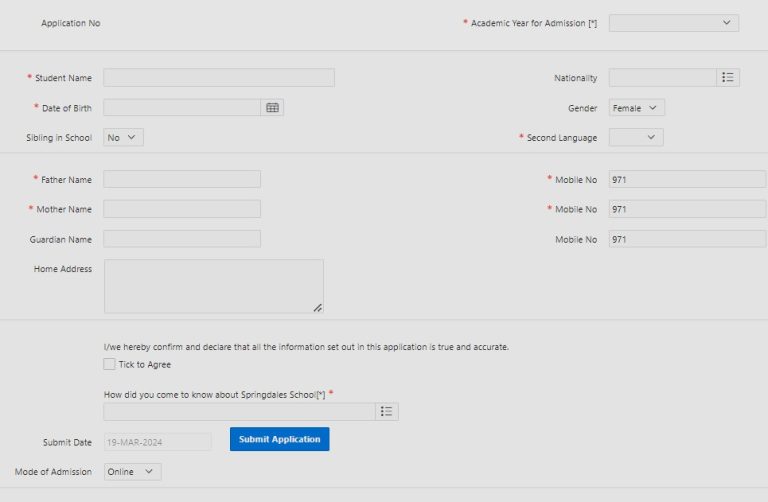This screenshot has height=502, width=768.
Task: Click the Nationality input field
Action: pos(662,78)
